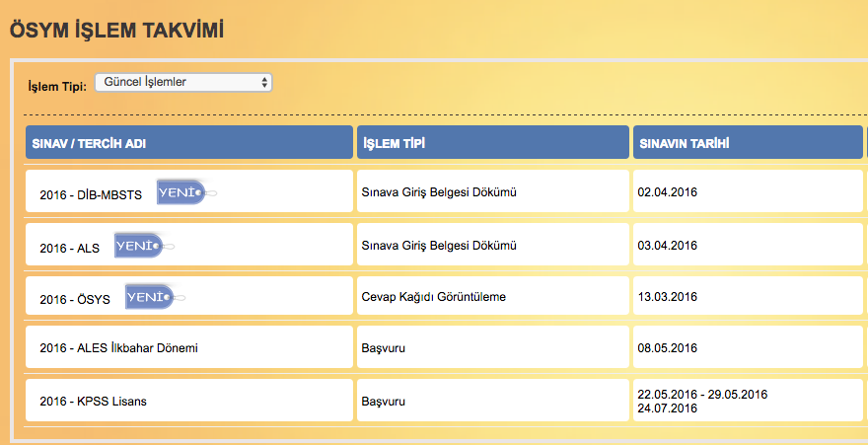
Task: Click the YENİ tag beside 2016 - ÖSYS
Action: tap(150, 296)
